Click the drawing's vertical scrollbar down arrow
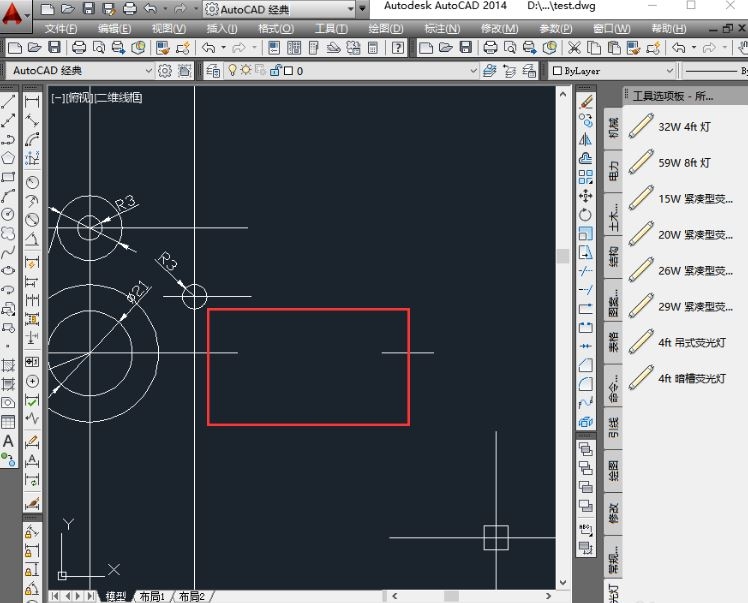 (563, 582)
